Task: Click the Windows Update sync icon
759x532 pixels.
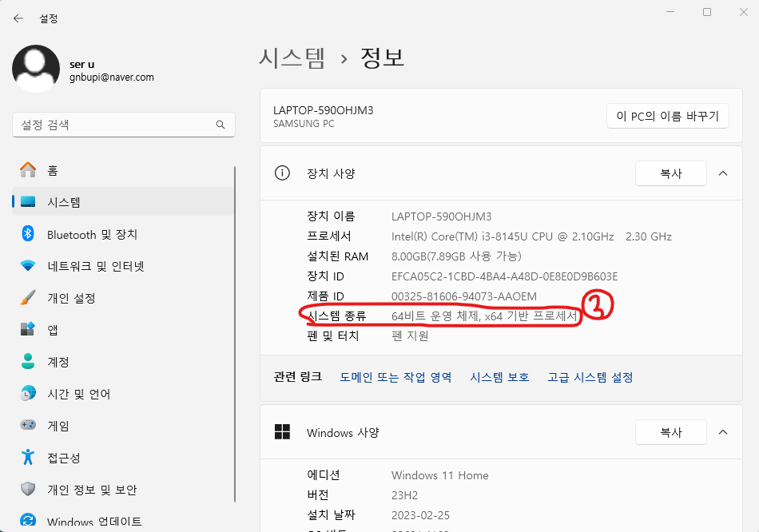Action: pyautogui.click(x=28, y=521)
